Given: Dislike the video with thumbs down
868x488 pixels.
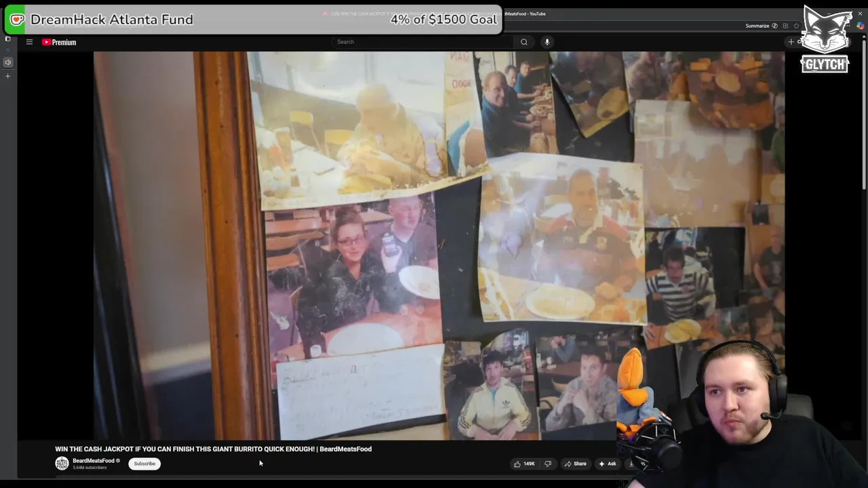Looking at the screenshot, I should click(548, 464).
